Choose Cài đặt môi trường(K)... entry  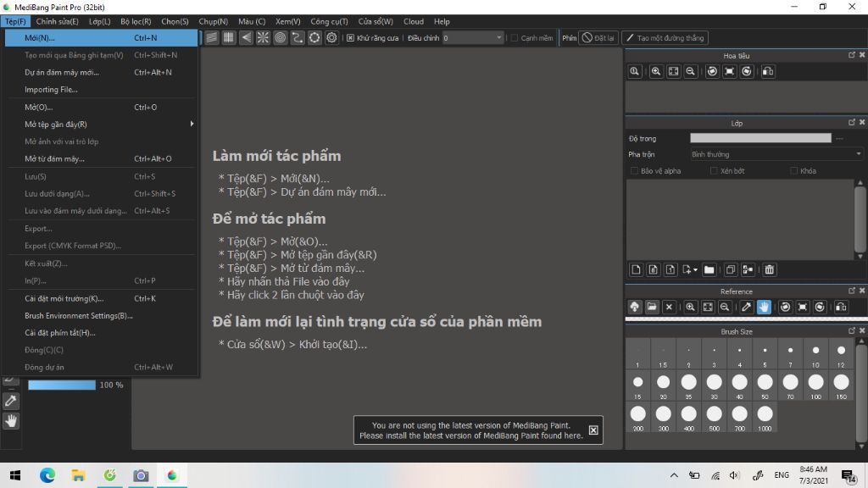coord(102,298)
